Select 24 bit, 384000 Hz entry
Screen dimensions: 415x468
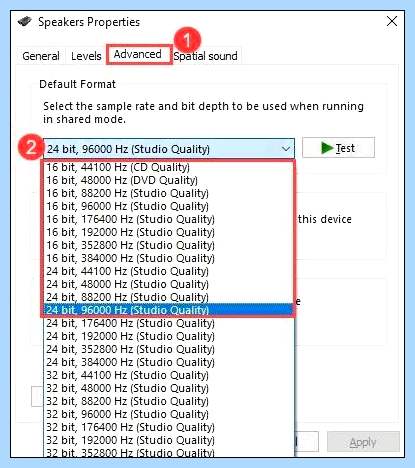(x=169, y=362)
